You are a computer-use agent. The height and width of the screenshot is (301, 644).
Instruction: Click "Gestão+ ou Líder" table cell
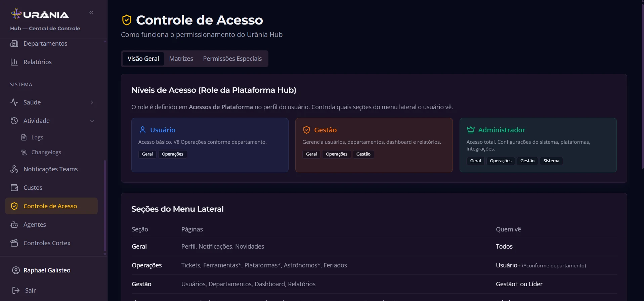tap(519, 284)
